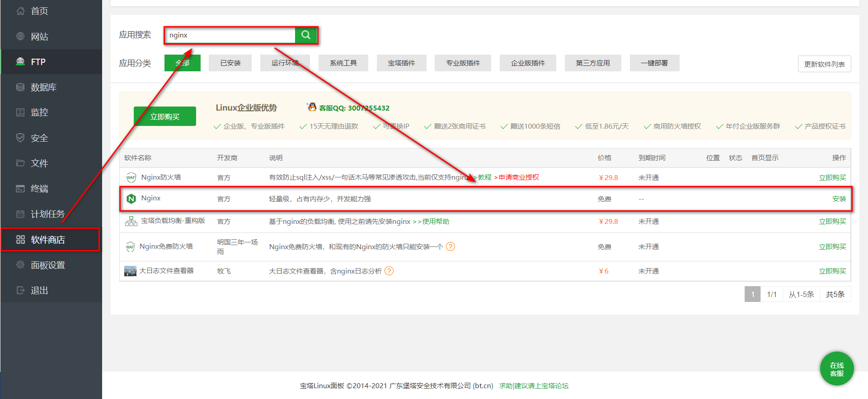Select the 已安装 category tab
The height and width of the screenshot is (399, 868).
click(x=230, y=63)
